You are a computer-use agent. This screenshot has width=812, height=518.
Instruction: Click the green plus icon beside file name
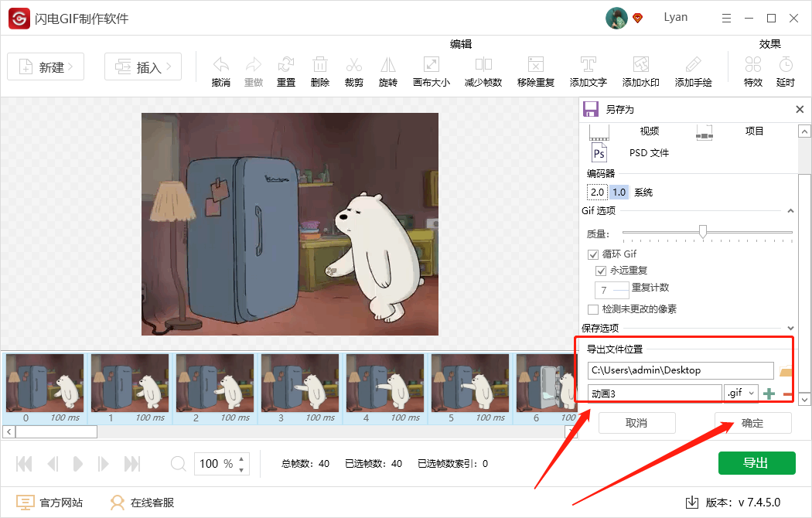click(x=769, y=394)
